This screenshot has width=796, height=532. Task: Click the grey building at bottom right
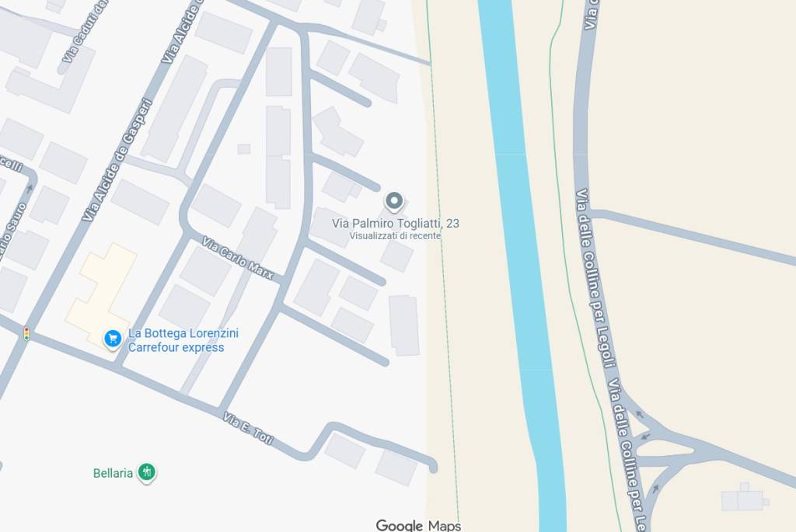pos(745,497)
